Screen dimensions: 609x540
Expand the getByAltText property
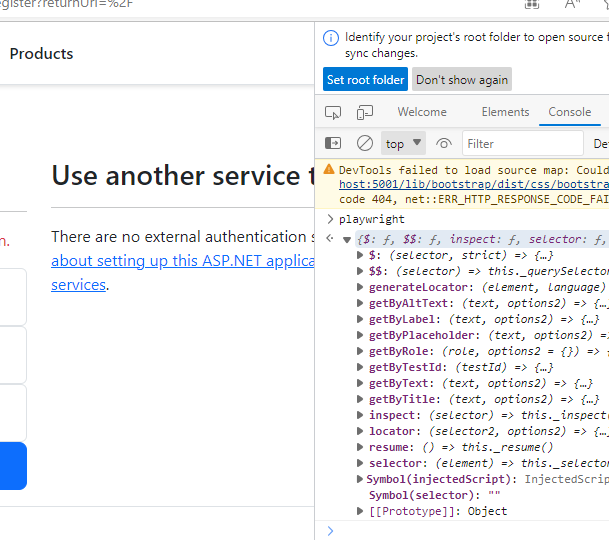coord(360,303)
